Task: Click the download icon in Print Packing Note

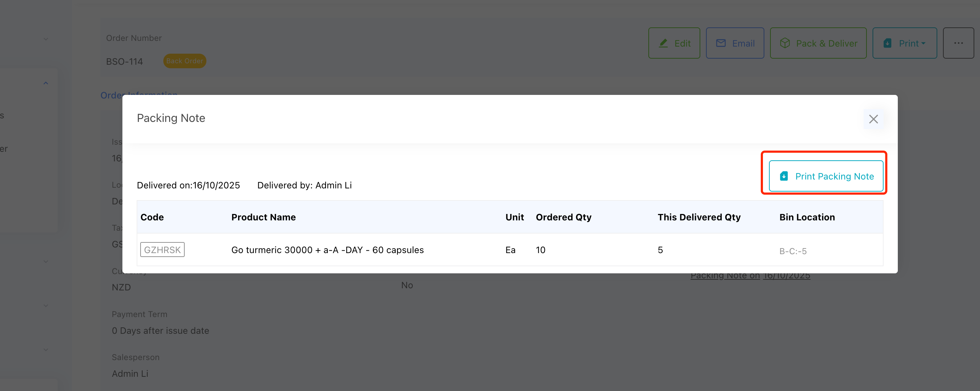Action: 784,176
